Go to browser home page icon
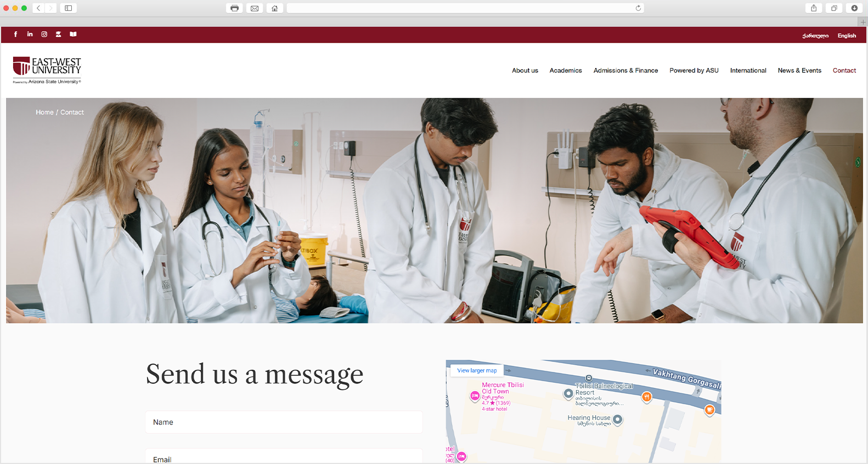 274,8
